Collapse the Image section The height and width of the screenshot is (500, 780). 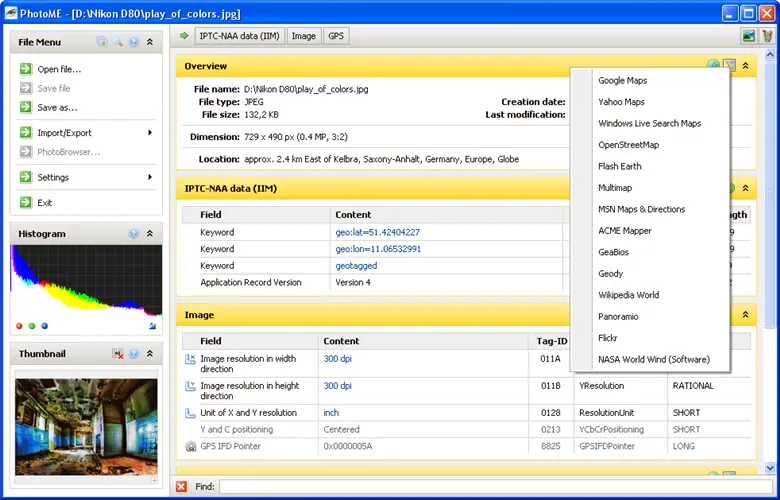[745, 314]
